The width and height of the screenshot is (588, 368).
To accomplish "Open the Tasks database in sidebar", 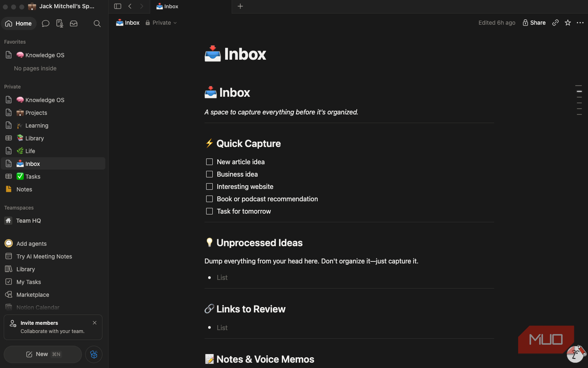I will point(53,177).
